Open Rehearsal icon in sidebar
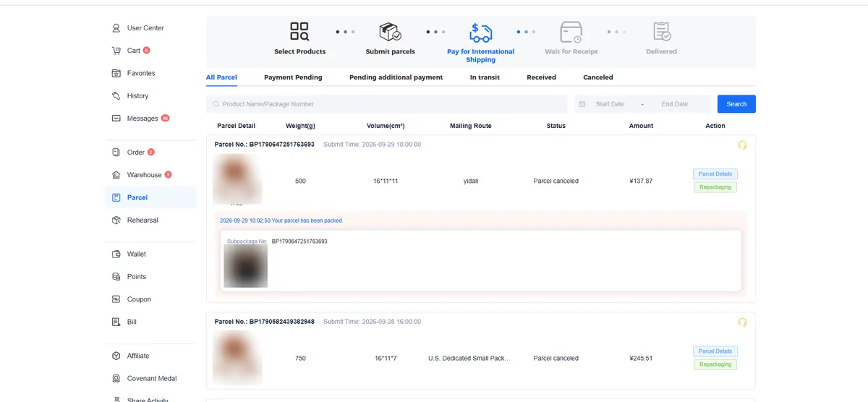Image resolution: width=868 pixels, height=402 pixels. click(x=116, y=220)
